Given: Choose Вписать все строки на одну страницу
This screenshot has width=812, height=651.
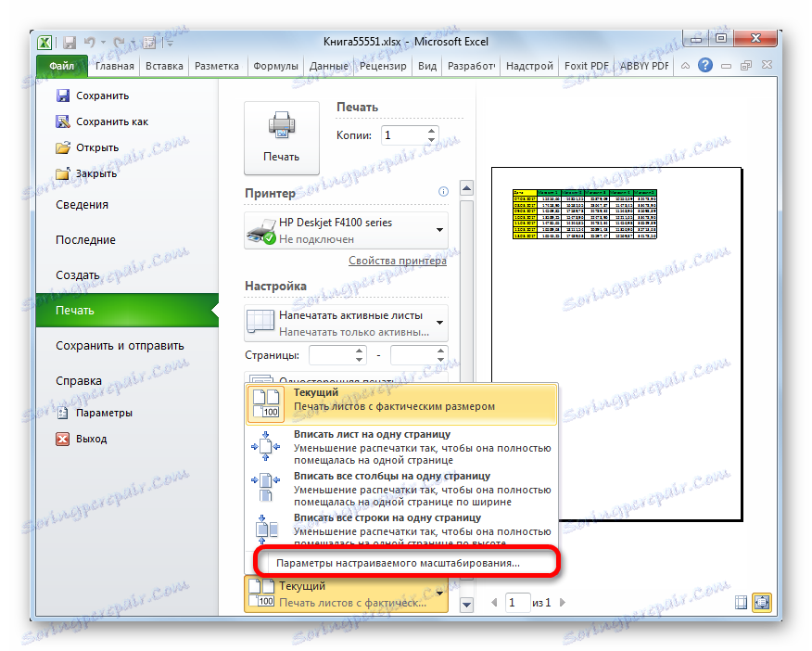Looking at the screenshot, I should [401, 529].
